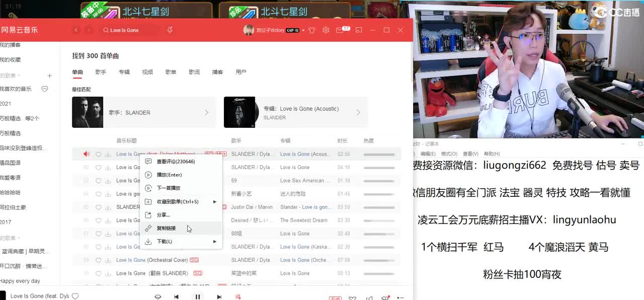Download song in row 02

pos(108,168)
